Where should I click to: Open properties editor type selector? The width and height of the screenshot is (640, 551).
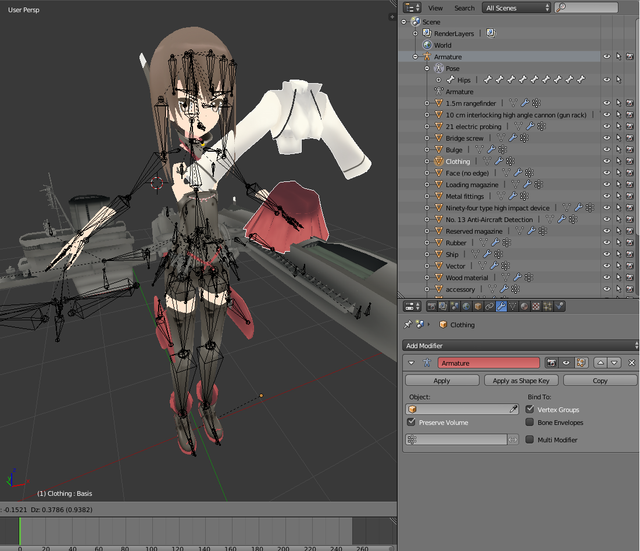412,306
